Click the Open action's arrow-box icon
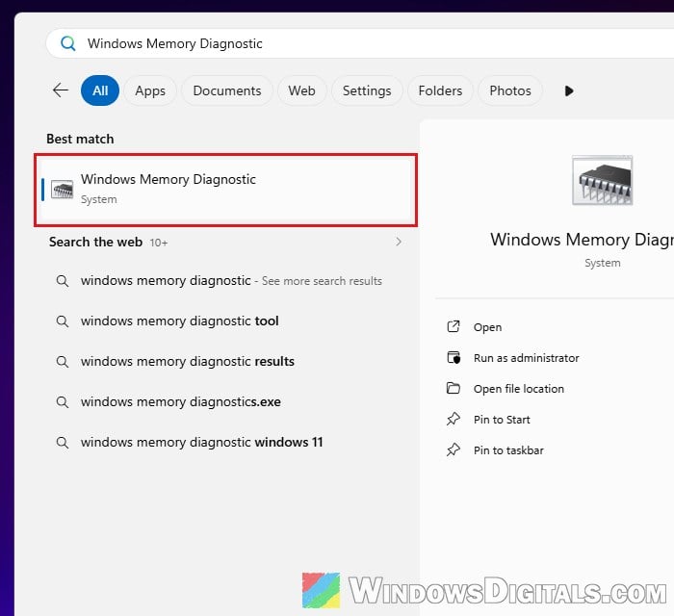Image resolution: width=674 pixels, height=616 pixels. [454, 327]
